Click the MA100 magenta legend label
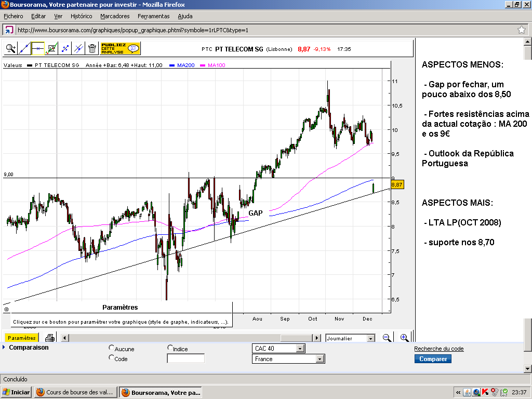 (x=216, y=65)
